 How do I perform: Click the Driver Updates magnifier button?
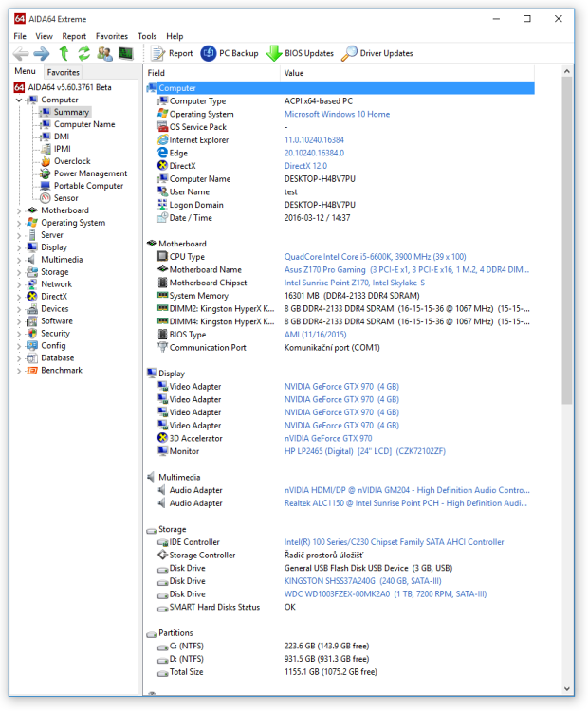377,54
